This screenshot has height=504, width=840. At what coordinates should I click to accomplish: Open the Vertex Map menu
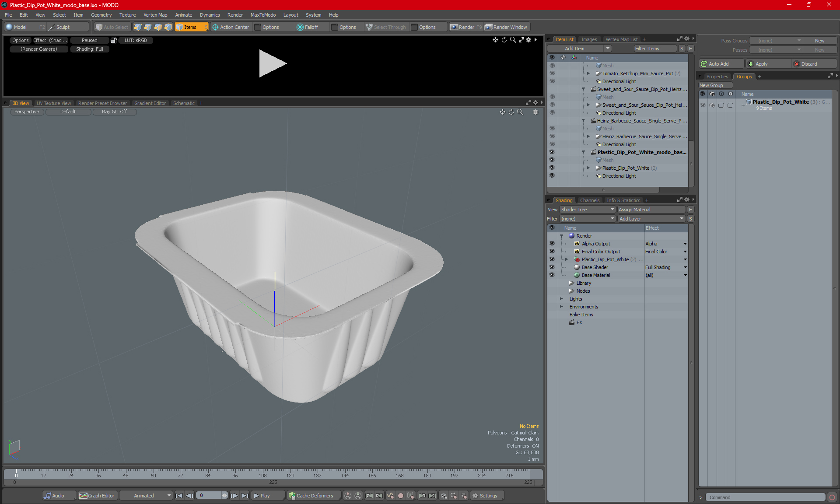(x=155, y=15)
